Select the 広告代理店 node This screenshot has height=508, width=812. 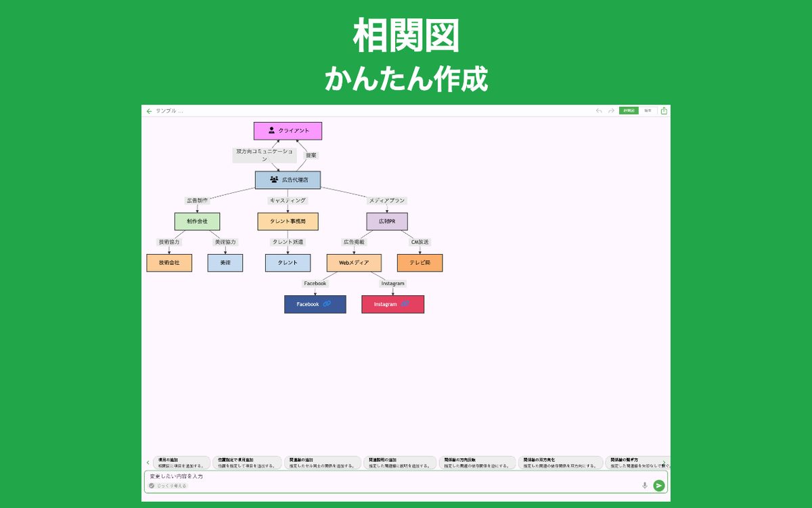point(288,179)
